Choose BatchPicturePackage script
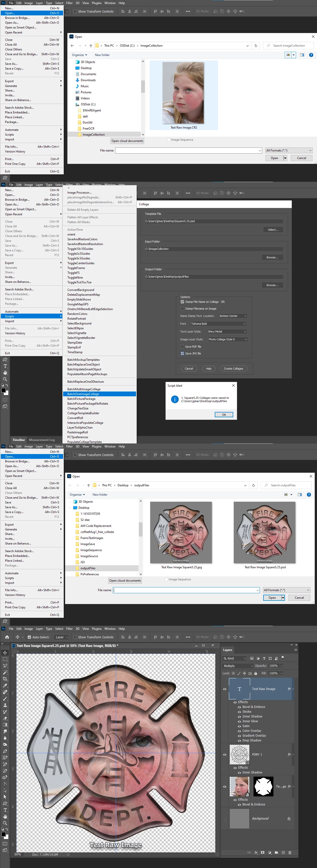Image resolution: width=317 pixels, height=868 pixels. pyautogui.click(x=99, y=399)
